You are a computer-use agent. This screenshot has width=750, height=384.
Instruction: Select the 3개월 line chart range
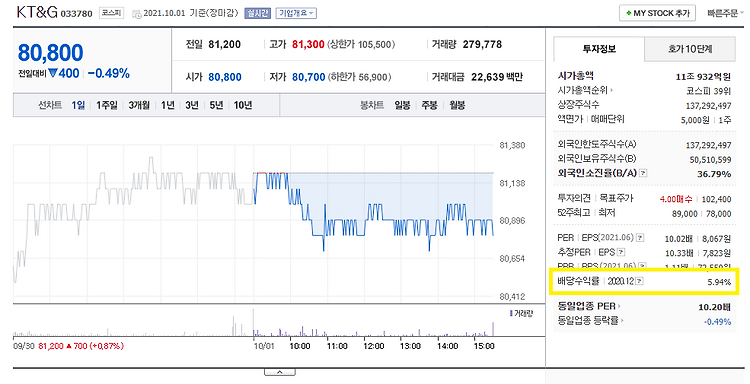[139, 105]
